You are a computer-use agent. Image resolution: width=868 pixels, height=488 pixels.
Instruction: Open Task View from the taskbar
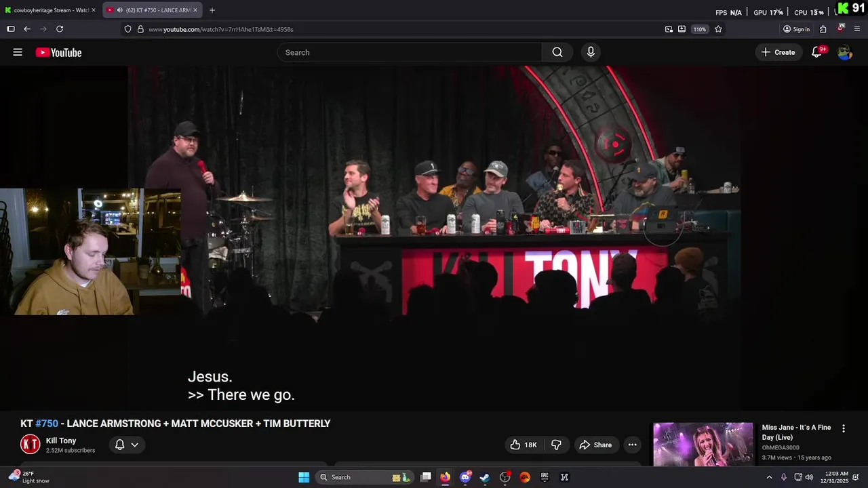425,477
